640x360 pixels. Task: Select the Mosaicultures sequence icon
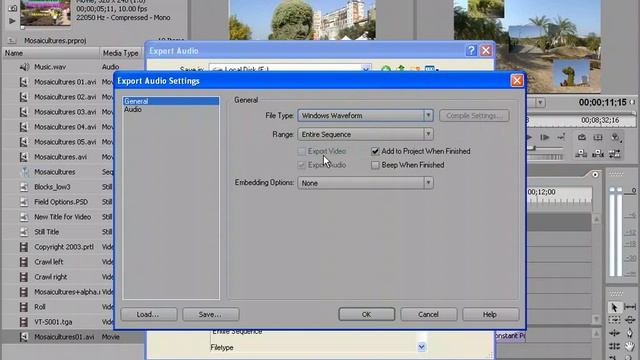[24, 172]
